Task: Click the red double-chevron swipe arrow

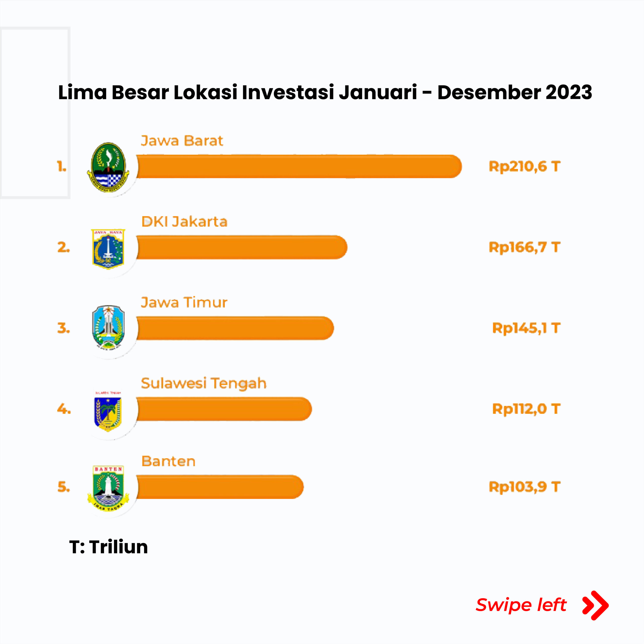Action: 595,605
